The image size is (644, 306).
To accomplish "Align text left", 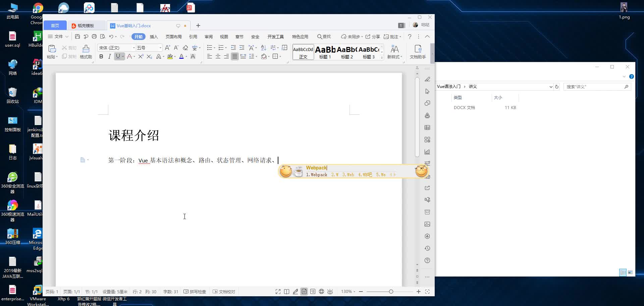I will [210, 56].
